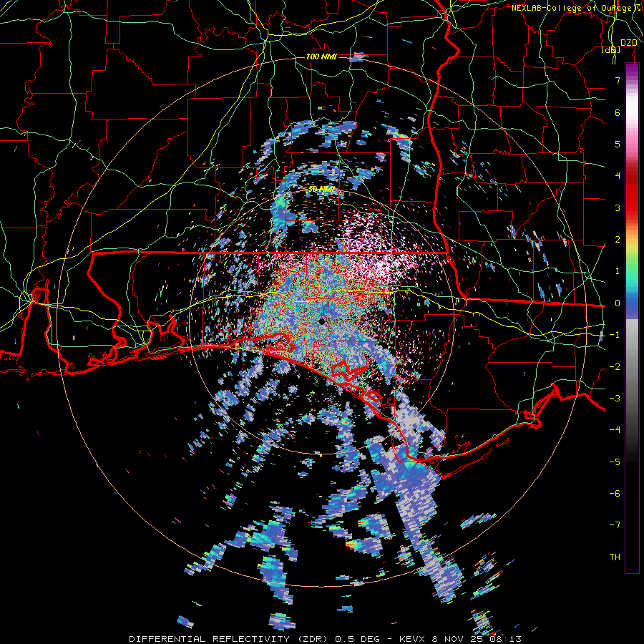Click the [dB] unit label
Screen dimensions: 644x644
click(611, 50)
